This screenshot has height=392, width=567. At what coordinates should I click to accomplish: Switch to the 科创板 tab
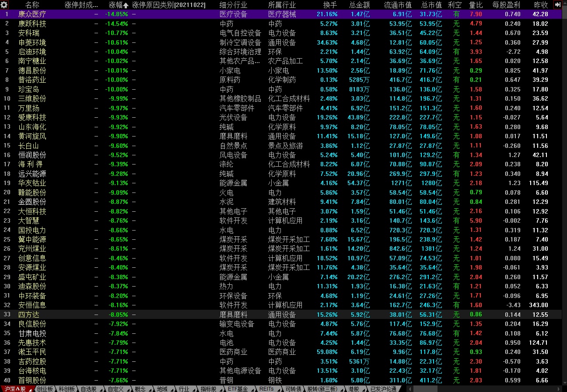(x=67, y=388)
